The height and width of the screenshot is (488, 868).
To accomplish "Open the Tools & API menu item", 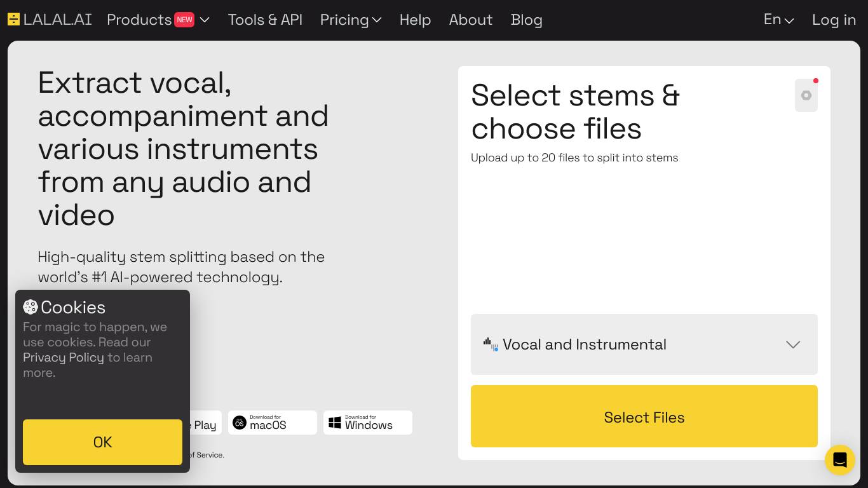I will [265, 20].
